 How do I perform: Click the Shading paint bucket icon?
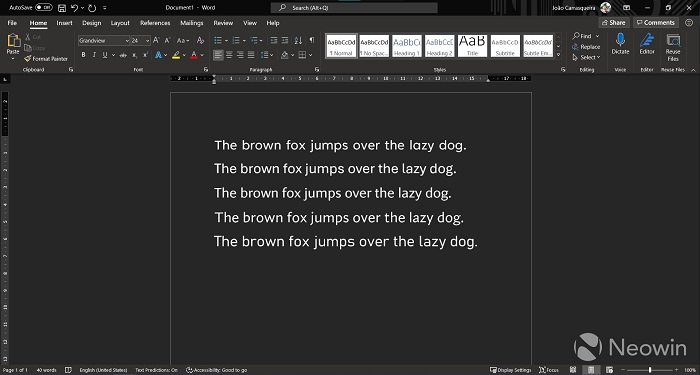[285, 55]
